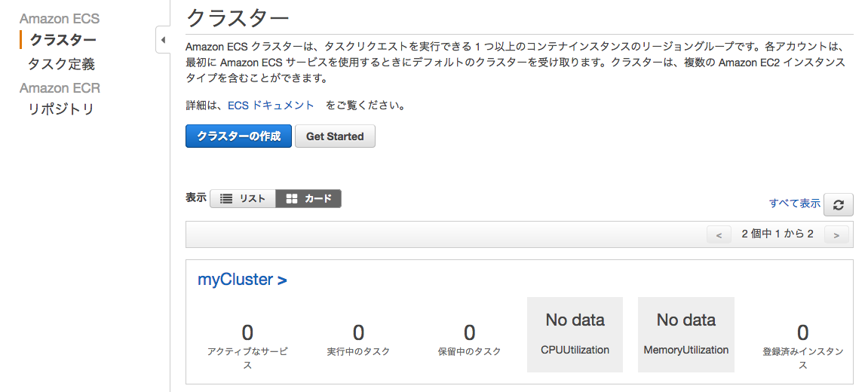Open クラスター in the sidebar
Screen dimensions: 868x392
pos(63,40)
